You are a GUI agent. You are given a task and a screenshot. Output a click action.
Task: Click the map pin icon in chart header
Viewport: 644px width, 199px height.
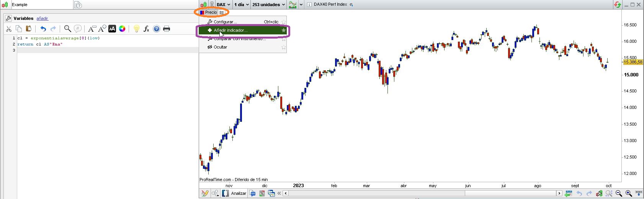211,5
